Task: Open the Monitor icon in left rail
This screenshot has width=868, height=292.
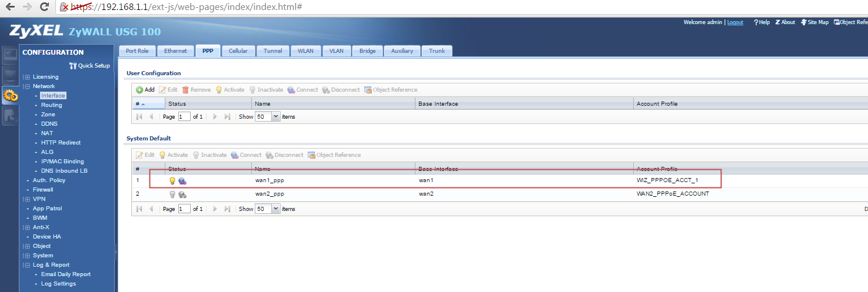Action: coord(10,75)
